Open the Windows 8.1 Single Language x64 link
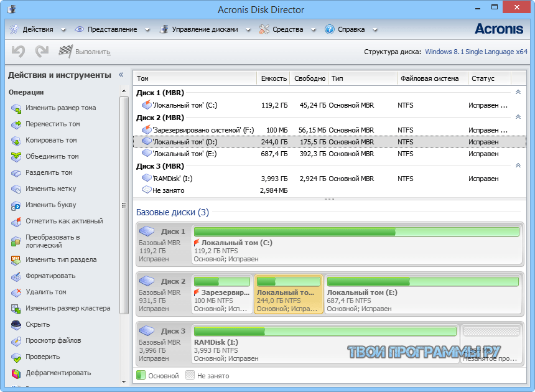The image size is (535, 392). pyautogui.click(x=476, y=52)
